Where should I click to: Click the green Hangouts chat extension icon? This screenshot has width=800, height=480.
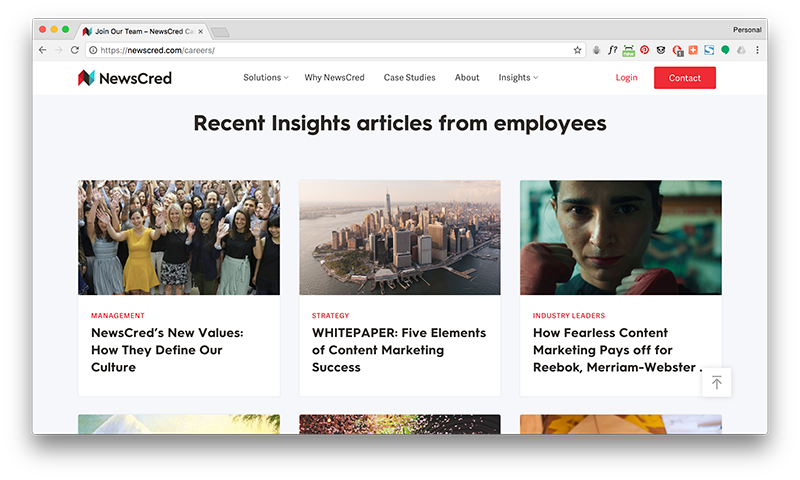click(x=725, y=49)
